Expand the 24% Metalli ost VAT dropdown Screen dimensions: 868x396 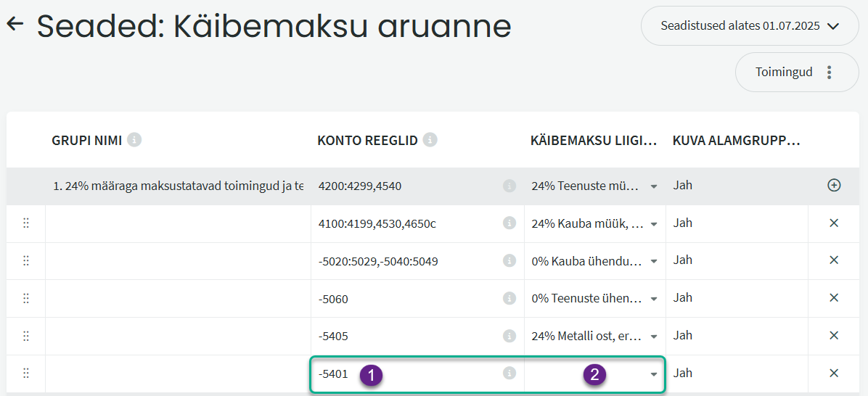click(x=653, y=337)
